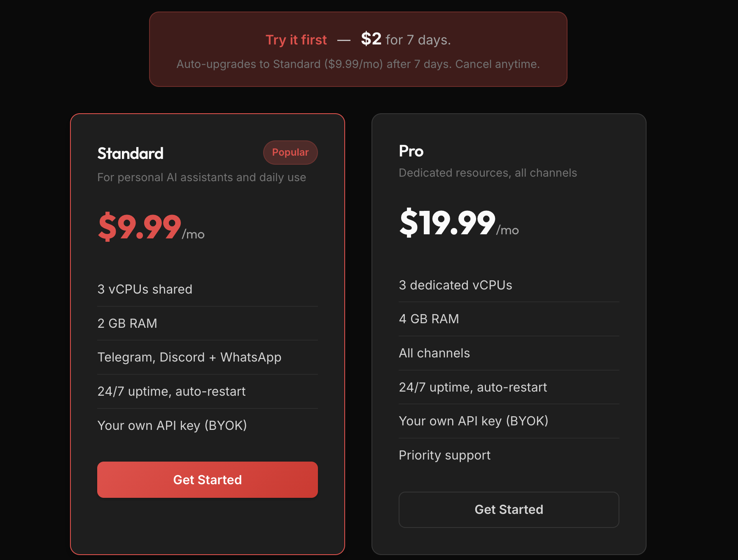Click the Pro plan's Get Started button

(x=509, y=510)
